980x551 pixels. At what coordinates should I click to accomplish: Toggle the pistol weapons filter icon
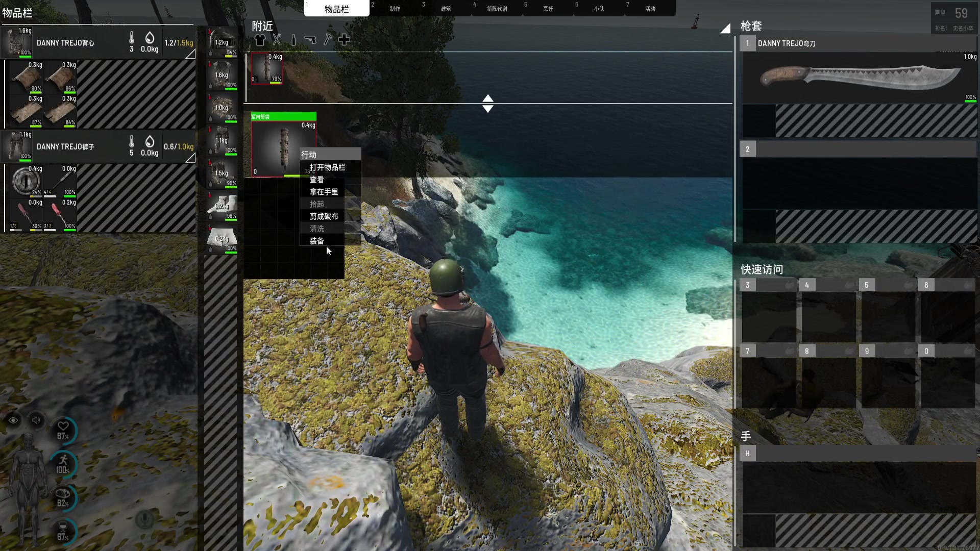click(x=310, y=40)
